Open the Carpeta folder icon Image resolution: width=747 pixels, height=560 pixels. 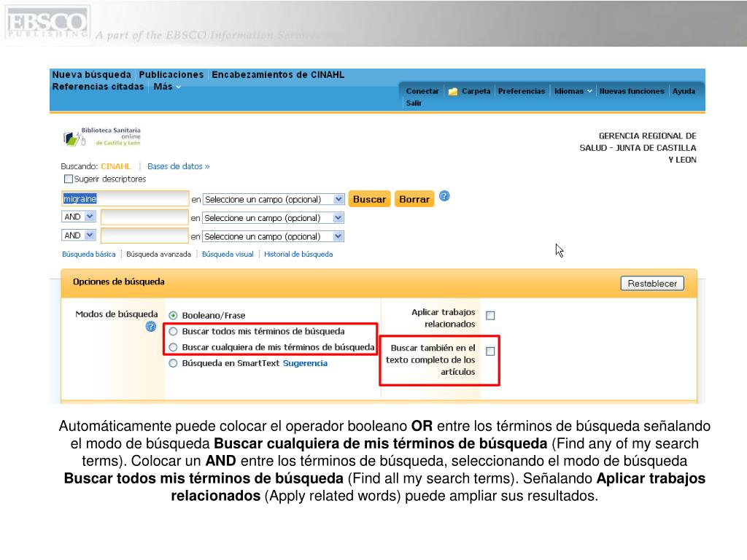[x=452, y=91]
